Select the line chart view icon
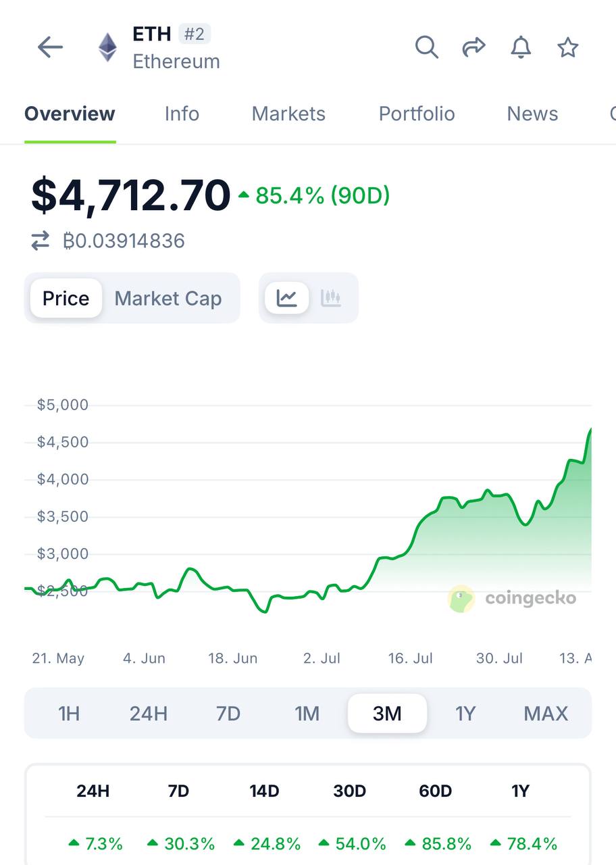Image resolution: width=616 pixels, height=865 pixels. click(287, 298)
